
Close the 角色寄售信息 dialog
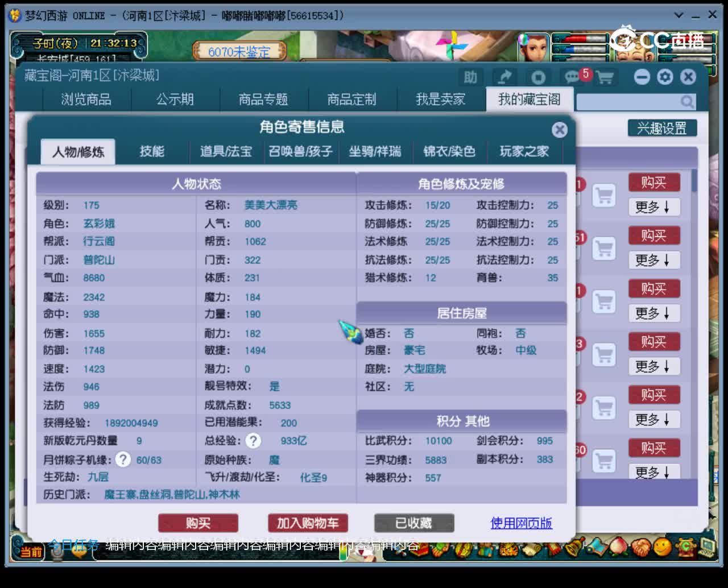(560, 130)
